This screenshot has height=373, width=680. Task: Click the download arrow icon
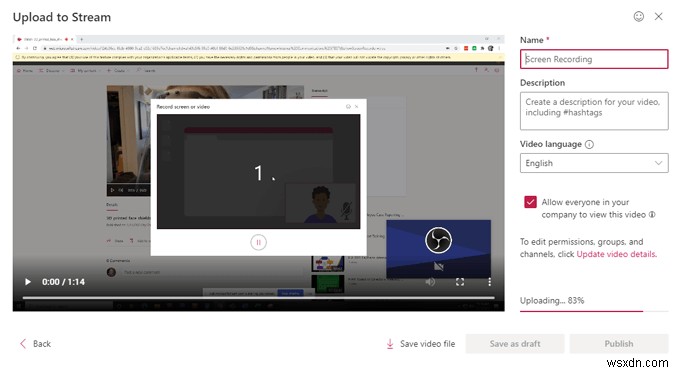(390, 344)
